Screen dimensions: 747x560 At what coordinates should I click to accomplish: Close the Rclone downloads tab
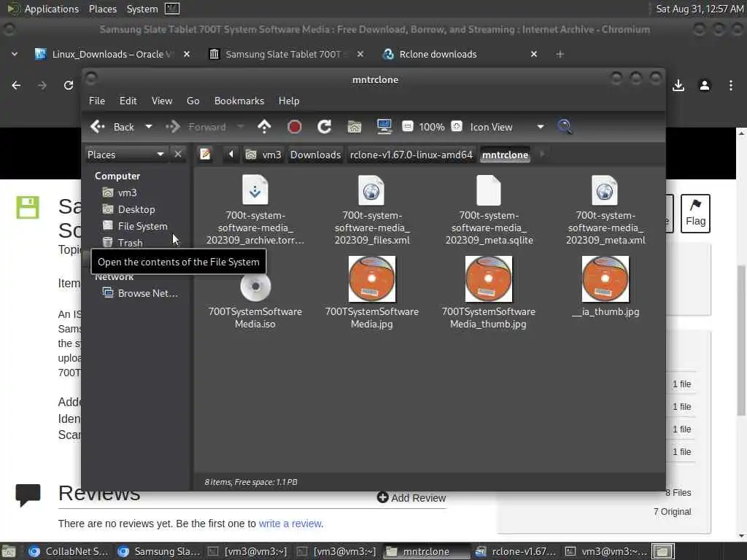coord(533,54)
